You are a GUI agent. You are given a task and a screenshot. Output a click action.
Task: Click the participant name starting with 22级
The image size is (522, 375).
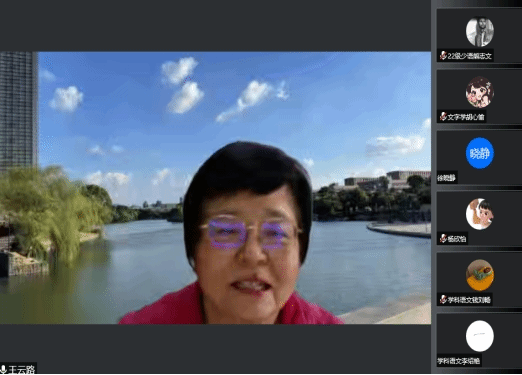pyautogui.click(x=470, y=56)
